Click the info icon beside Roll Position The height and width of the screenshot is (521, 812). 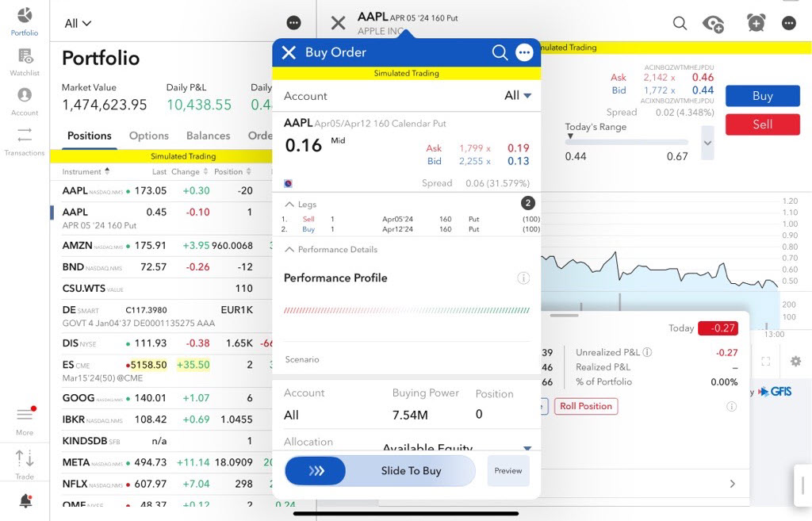(731, 407)
